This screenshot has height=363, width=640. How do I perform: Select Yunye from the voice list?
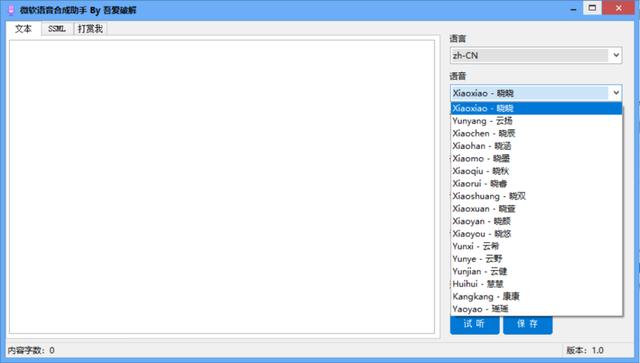pos(536,259)
